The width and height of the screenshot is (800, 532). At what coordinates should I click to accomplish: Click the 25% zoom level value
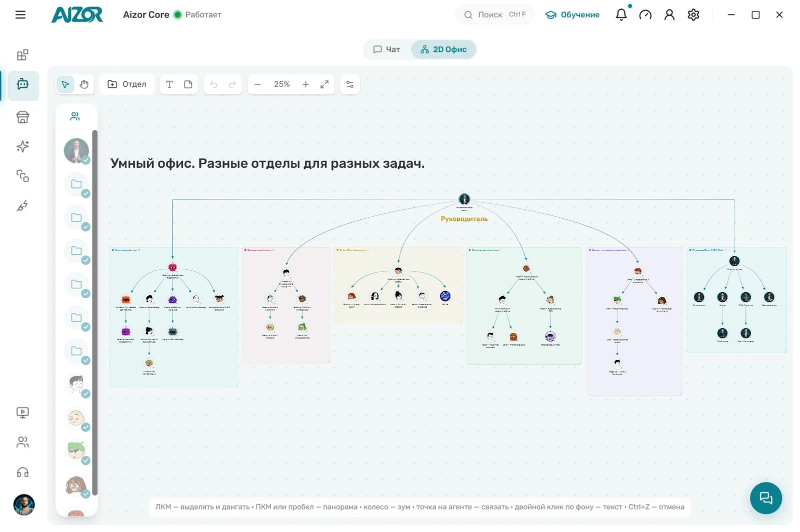tap(281, 84)
